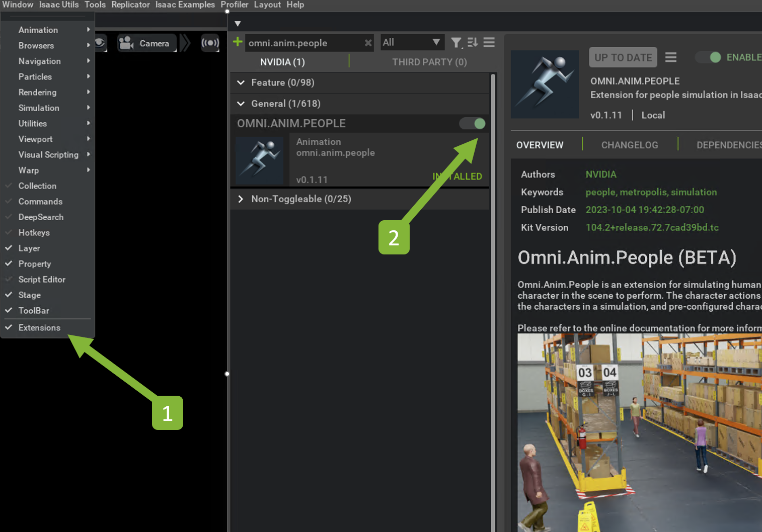
Task: Open the Replicator menu
Action: tap(130, 5)
